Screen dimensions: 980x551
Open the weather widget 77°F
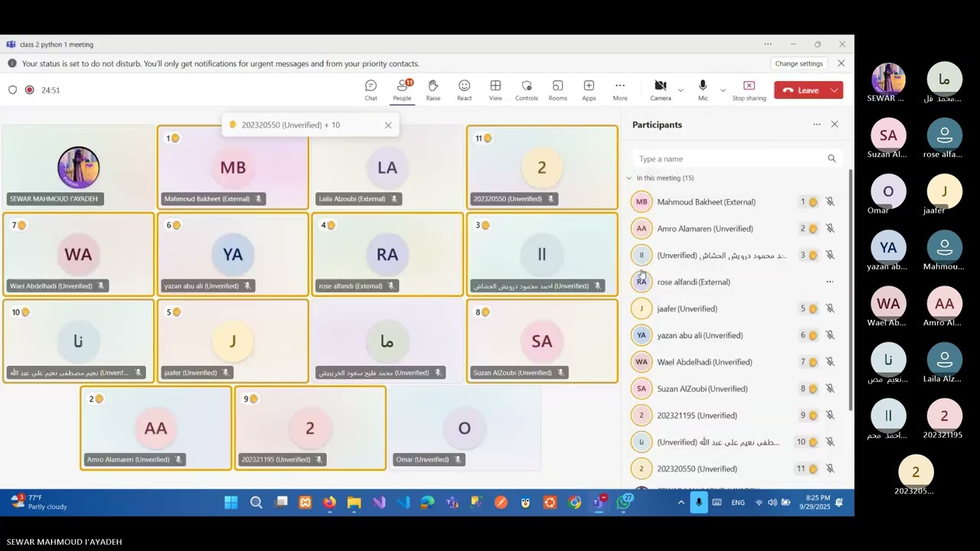pos(38,502)
